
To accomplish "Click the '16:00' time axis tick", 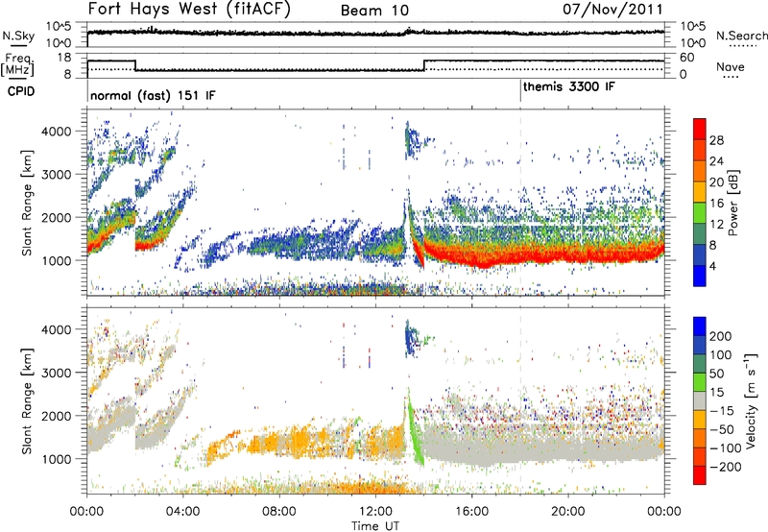I will coord(471,512).
